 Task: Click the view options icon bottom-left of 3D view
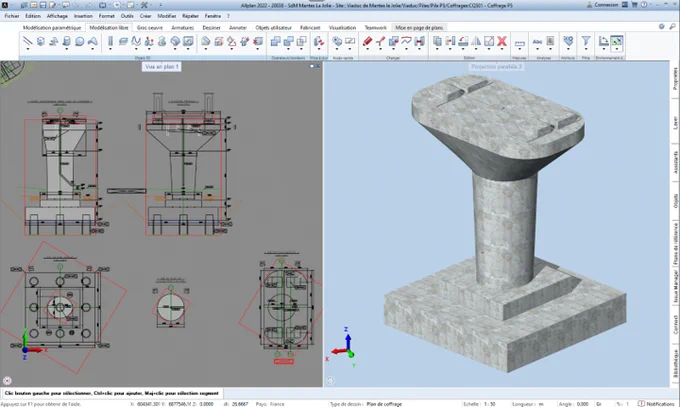coord(330,381)
